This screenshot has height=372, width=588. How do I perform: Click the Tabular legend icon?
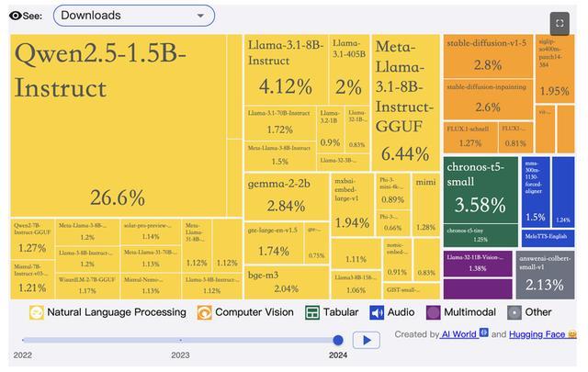(312, 312)
